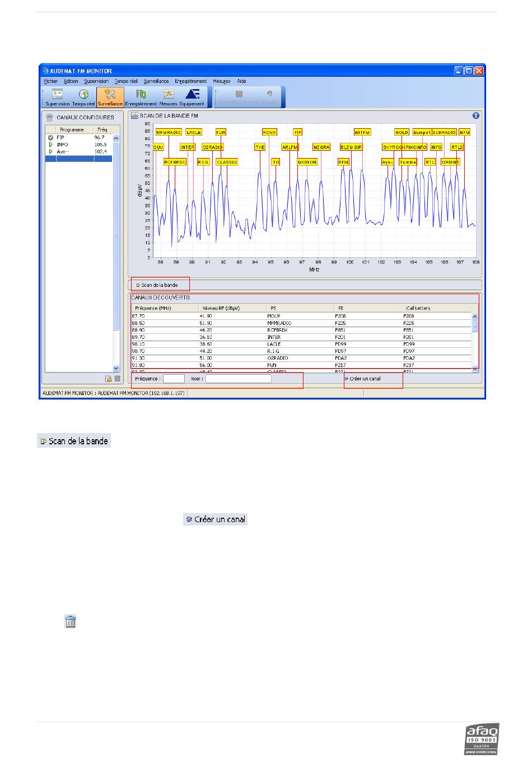The height and width of the screenshot is (767, 532).
Task: Sort by the Niveau RF (dBµV) column header
Action: [232, 308]
